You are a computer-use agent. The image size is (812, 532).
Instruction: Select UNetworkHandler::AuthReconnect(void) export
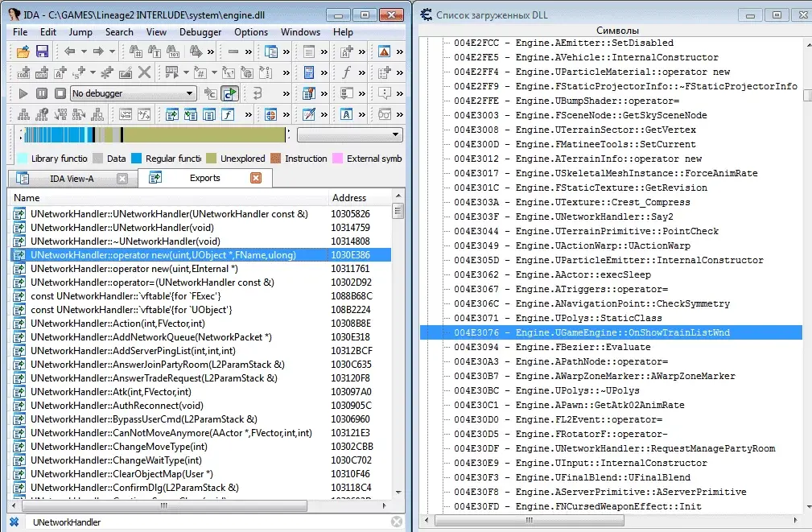coord(200,406)
